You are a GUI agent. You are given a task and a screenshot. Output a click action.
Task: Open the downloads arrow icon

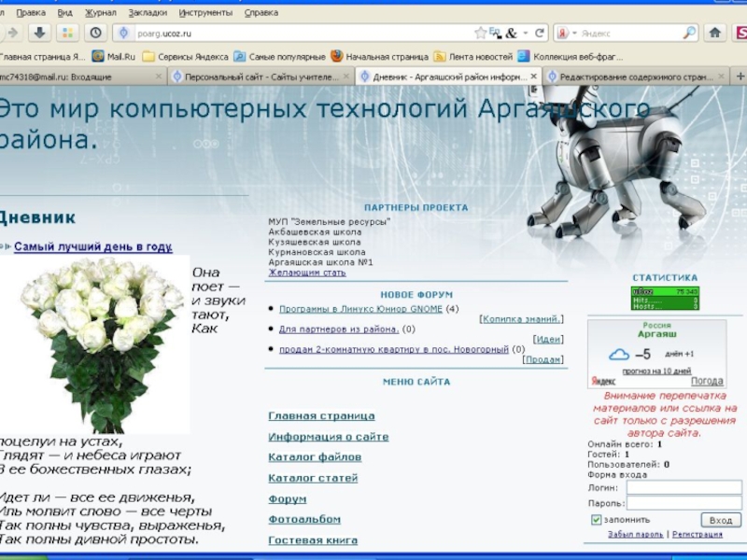(x=39, y=33)
